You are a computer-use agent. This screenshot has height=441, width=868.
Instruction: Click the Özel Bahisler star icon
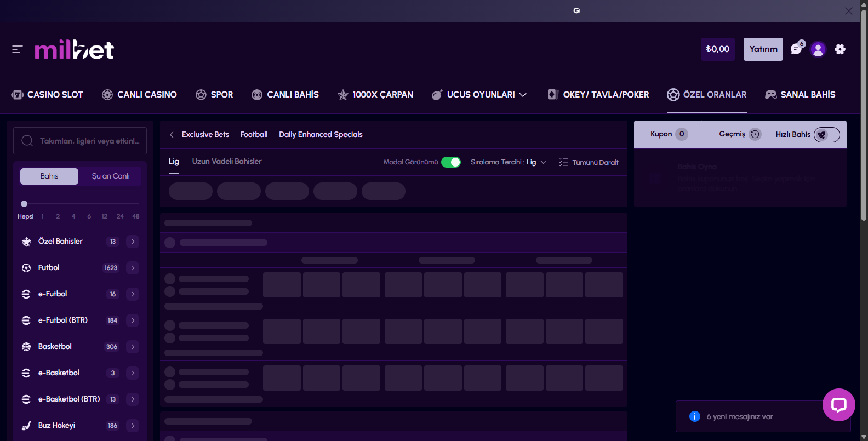click(26, 242)
